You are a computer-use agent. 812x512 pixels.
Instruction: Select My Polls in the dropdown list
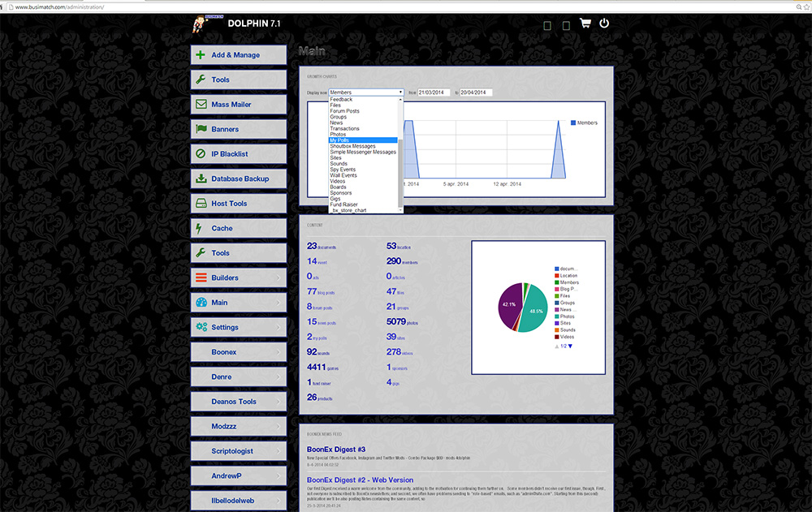click(339, 140)
